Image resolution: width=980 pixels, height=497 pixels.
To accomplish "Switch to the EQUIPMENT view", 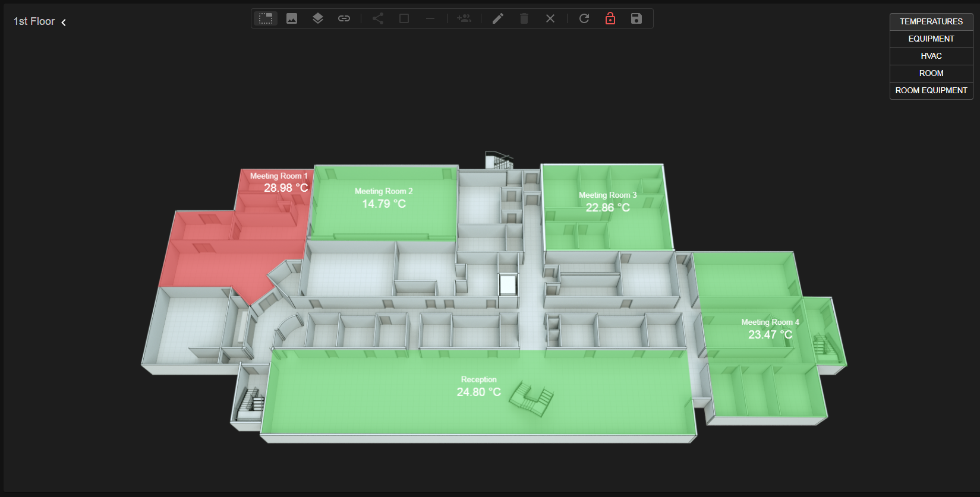I will [931, 39].
